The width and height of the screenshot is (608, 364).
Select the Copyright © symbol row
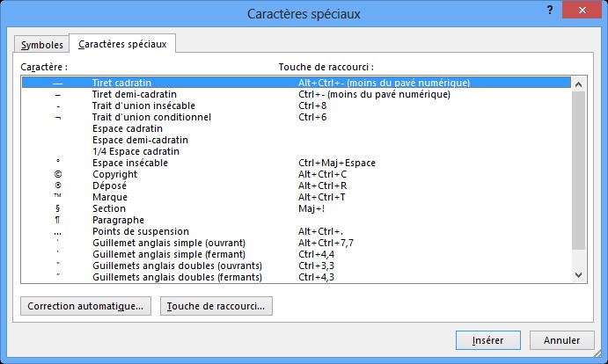coord(114,174)
